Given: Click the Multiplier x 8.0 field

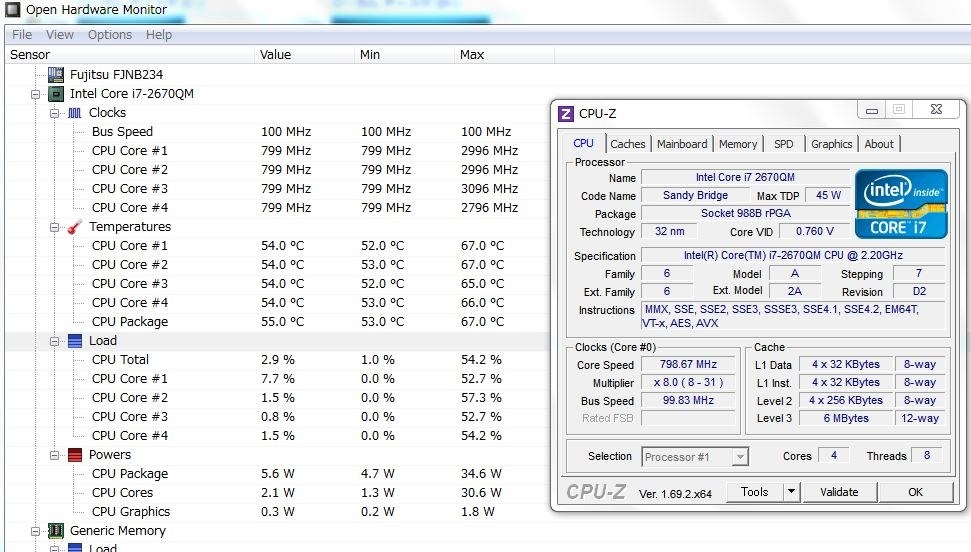Looking at the screenshot, I should (x=688, y=383).
